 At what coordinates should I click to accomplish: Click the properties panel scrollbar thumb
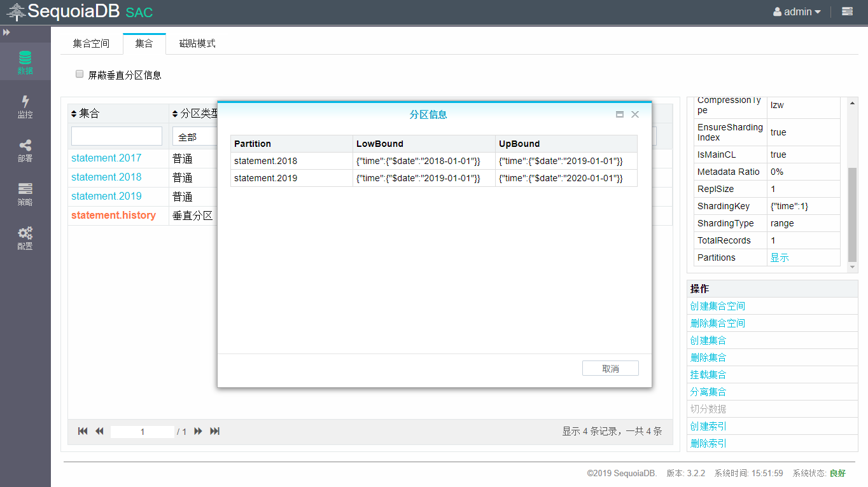(853, 215)
